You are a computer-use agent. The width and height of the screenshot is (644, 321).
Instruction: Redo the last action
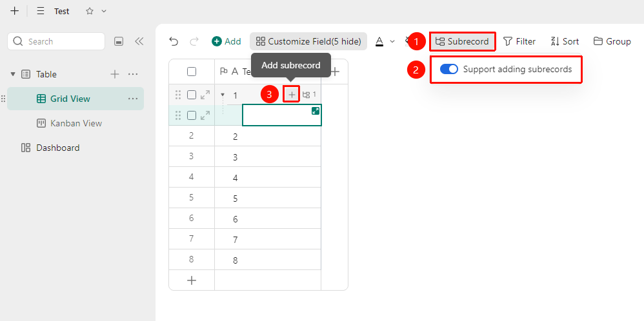click(x=194, y=41)
